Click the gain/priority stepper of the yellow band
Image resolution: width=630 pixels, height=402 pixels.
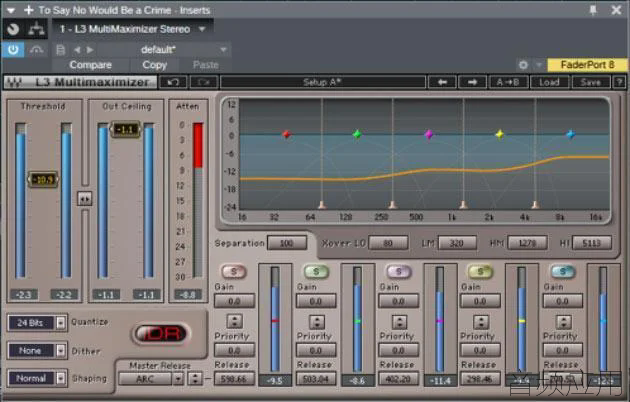481,322
